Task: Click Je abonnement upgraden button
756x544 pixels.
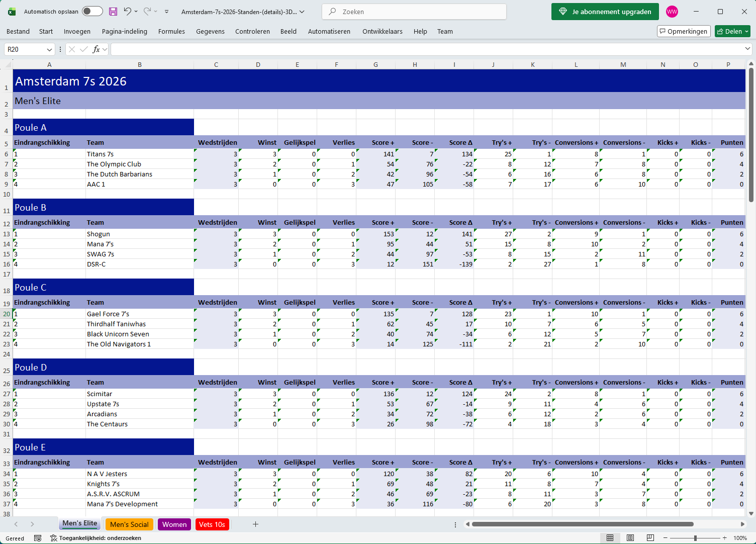Action: [605, 12]
